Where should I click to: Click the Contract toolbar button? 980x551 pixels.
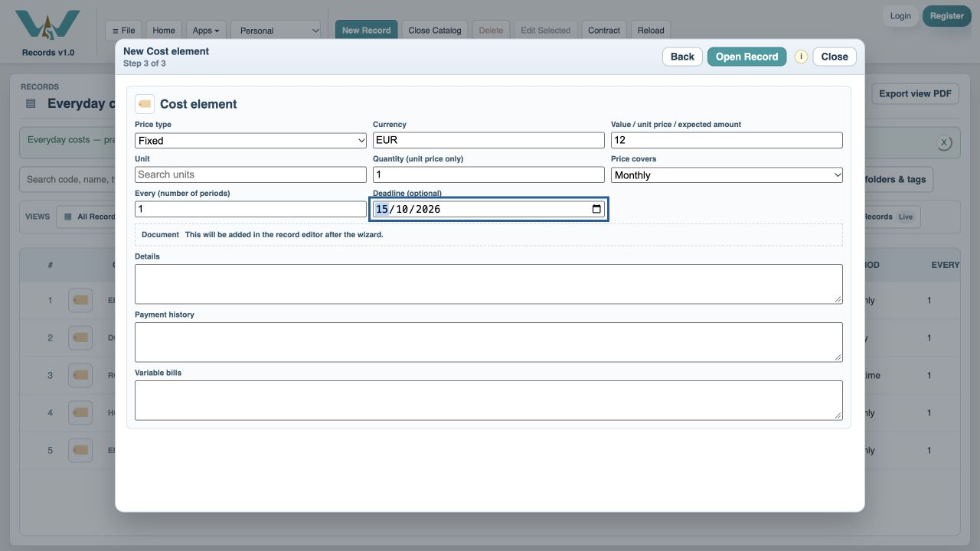tap(604, 31)
